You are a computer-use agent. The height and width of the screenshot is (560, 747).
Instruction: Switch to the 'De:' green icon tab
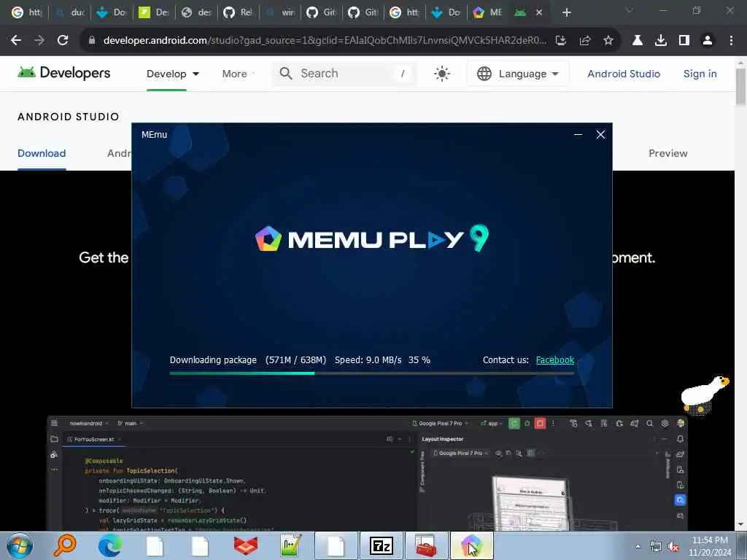point(153,12)
